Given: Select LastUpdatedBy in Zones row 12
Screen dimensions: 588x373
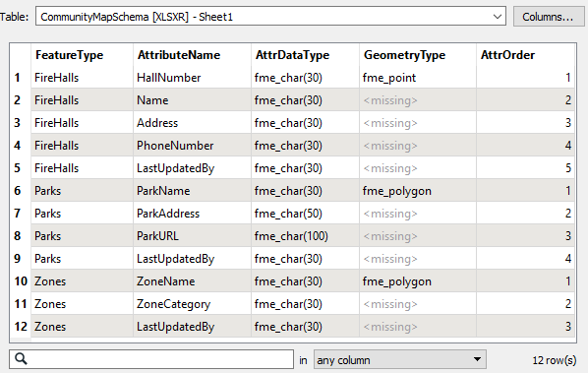Looking at the screenshot, I should click(192, 327).
